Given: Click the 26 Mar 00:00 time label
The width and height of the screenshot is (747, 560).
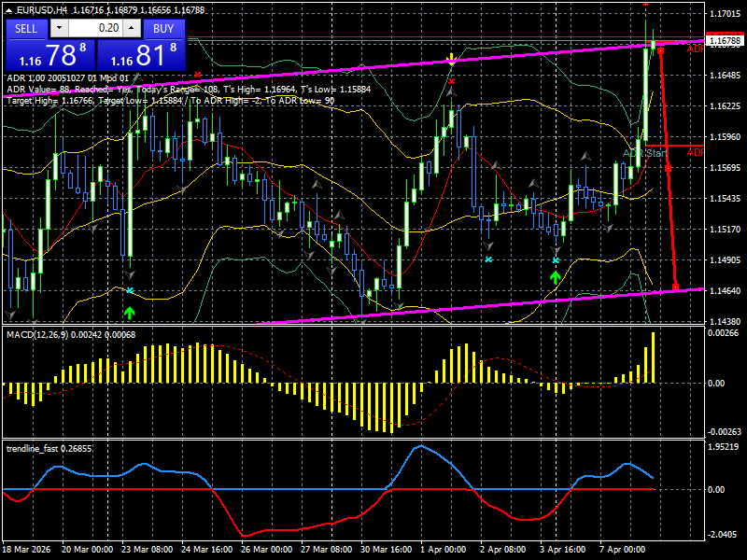Looking at the screenshot, I should pyautogui.click(x=267, y=550).
